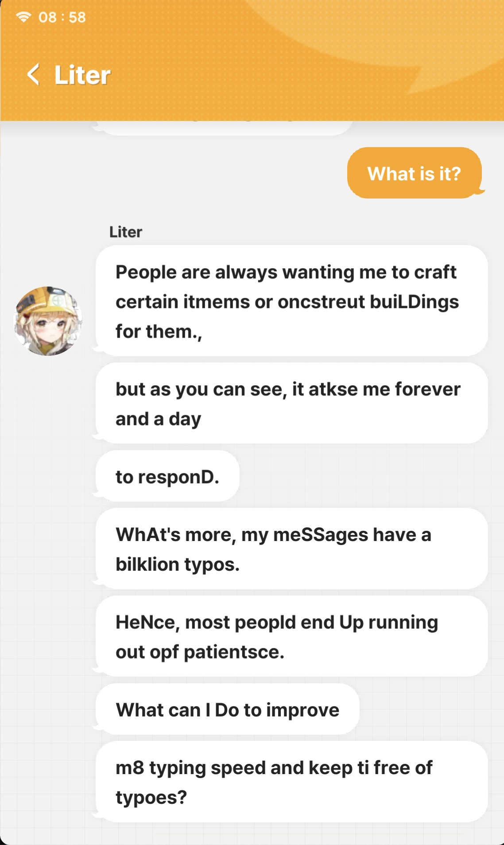Open Liter's profile avatar picture
Viewport: 504px width, 845px height.
[x=48, y=321]
